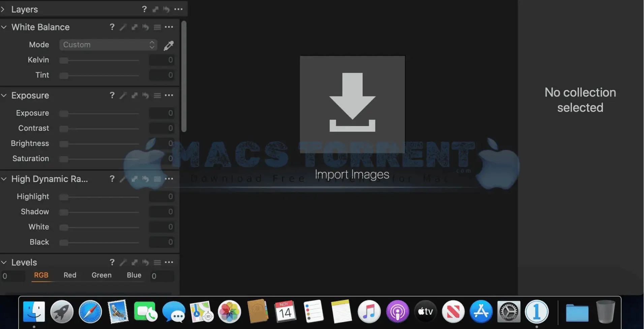
Task: Click the Highlight slider handle
Action: tap(64, 197)
